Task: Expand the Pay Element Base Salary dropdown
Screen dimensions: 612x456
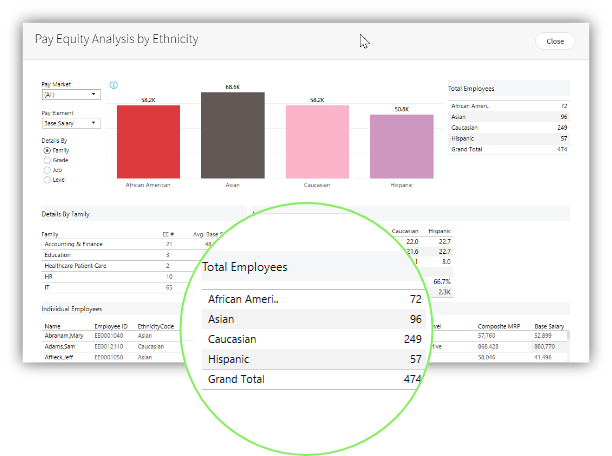Action: click(x=70, y=123)
